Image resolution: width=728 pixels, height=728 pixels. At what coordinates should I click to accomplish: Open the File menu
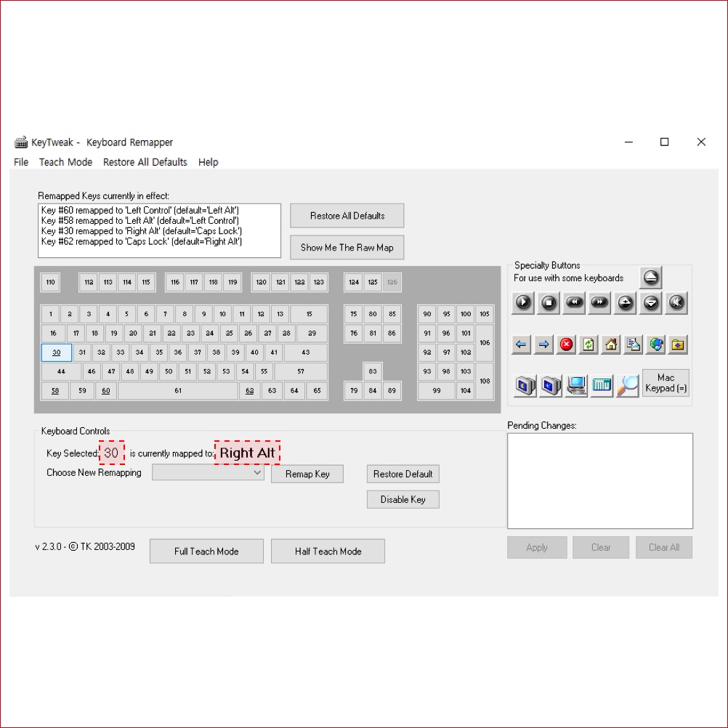(x=21, y=162)
